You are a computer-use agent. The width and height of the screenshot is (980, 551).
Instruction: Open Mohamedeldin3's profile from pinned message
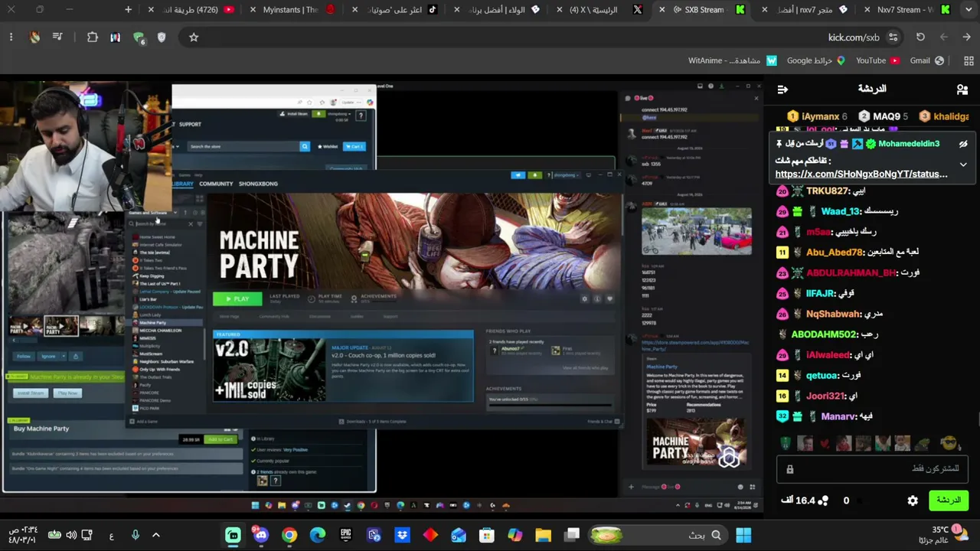click(909, 144)
